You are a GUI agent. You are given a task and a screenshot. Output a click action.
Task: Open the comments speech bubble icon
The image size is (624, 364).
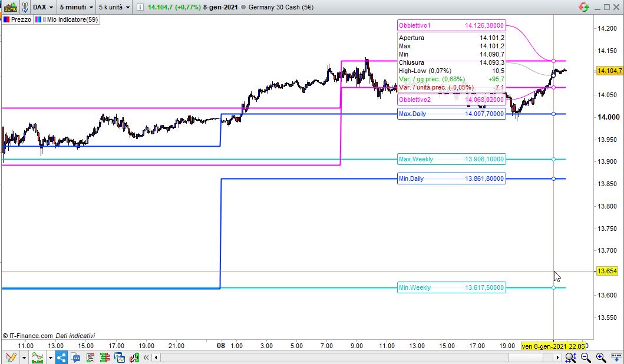(75, 358)
